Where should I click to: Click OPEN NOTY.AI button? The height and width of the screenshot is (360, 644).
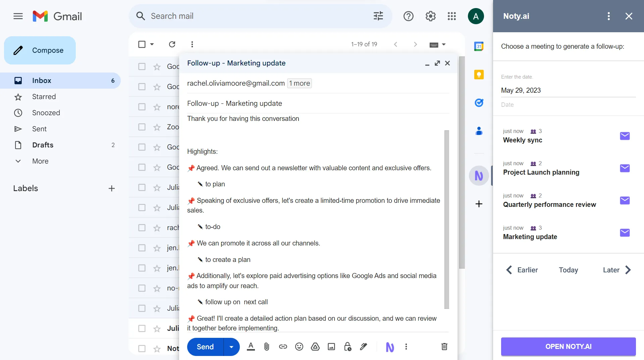pyautogui.click(x=568, y=347)
